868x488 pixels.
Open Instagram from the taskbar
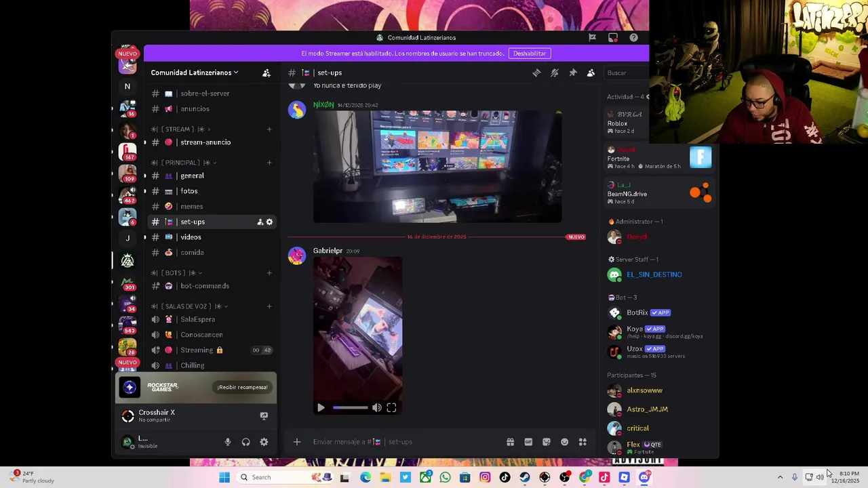pos(485,477)
